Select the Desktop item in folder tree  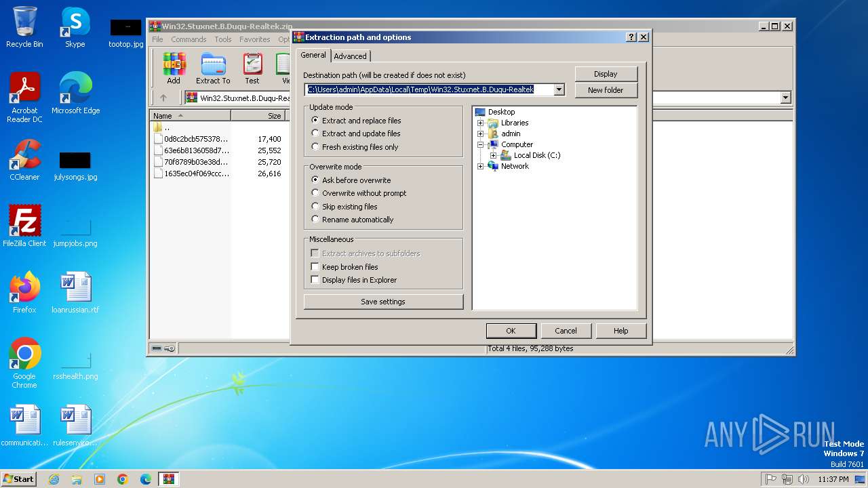(501, 112)
